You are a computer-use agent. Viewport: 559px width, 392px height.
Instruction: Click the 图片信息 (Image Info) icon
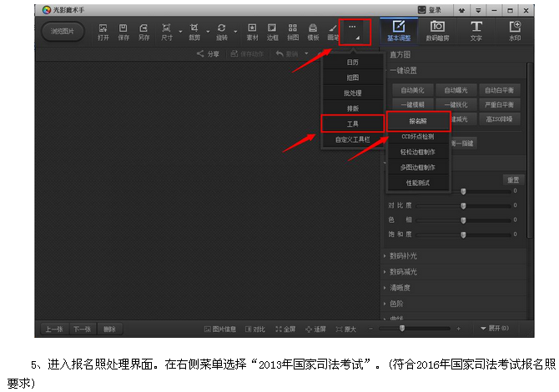point(207,329)
